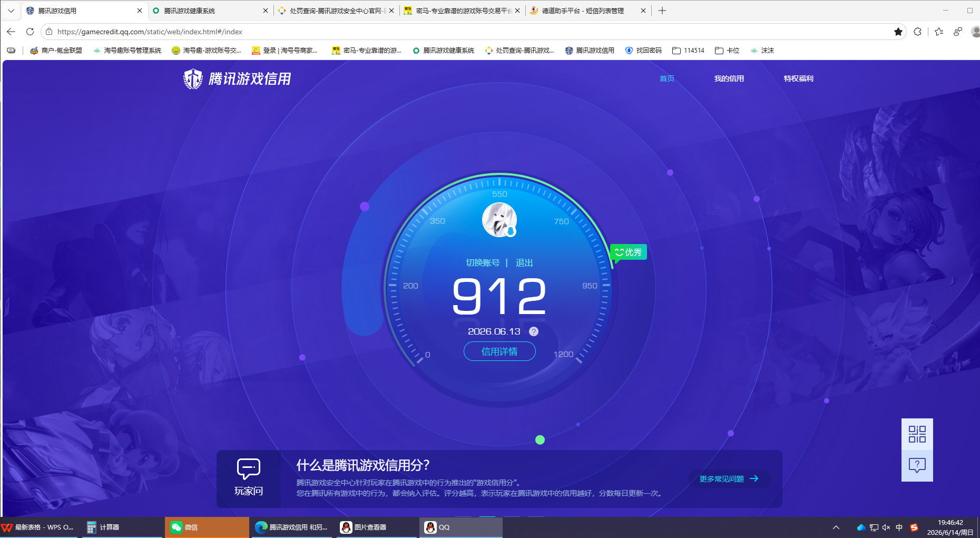980x538 pixels.
Task: Toggle the 中 input method indicator
Action: click(x=899, y=527)
